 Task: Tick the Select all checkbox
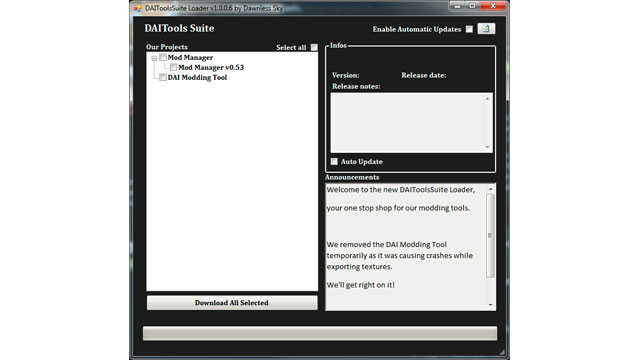[314, 47]
